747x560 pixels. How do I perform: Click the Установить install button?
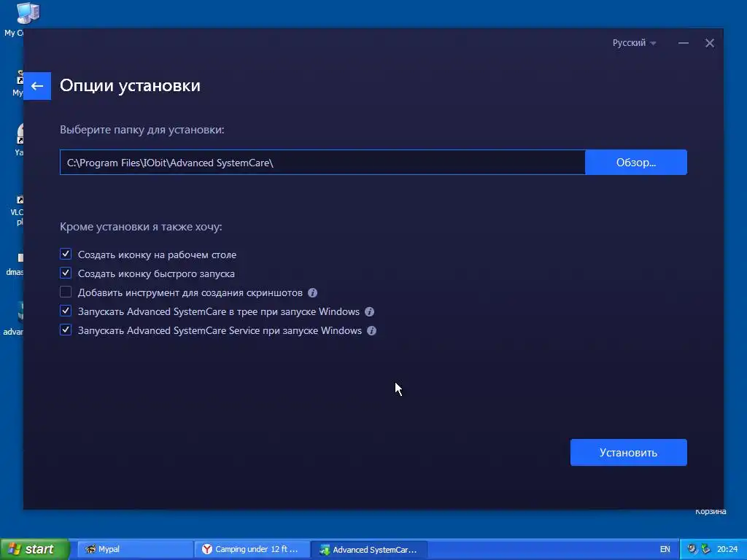click(x=628, y=452)
